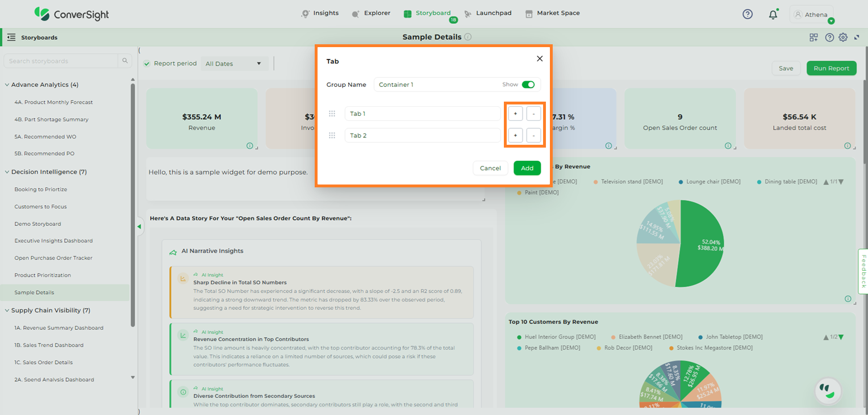
Task: Collapse the Advance Analytics group
Action: [x=7, y=85]
